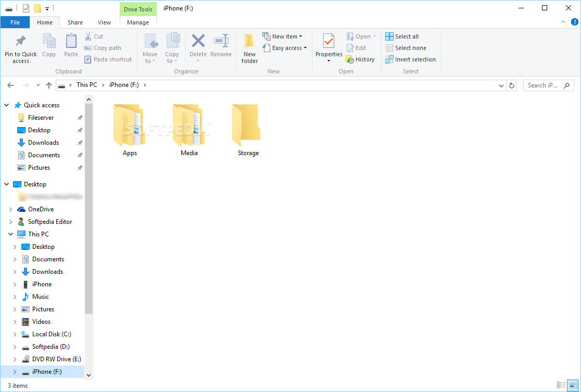Go up one folder level
The width and height of the screenshot is (581, 392).
pyautogui.click(x=49, y=85)
